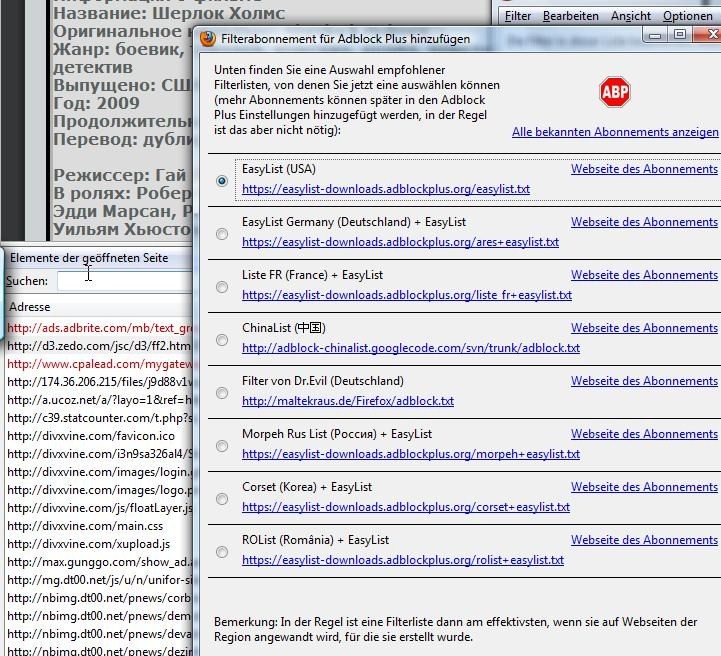721x656 pixels.
Task: Click the adblock-chinalist googlecode URL
Action: point(411,348)
